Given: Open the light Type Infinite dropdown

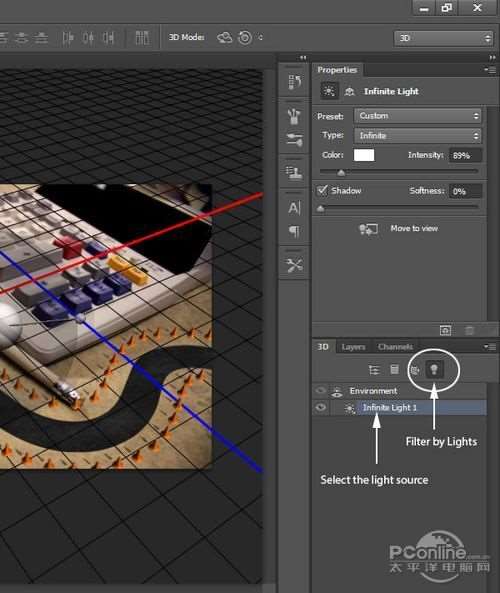Looking at the screenshot, I should coord(418,135).
